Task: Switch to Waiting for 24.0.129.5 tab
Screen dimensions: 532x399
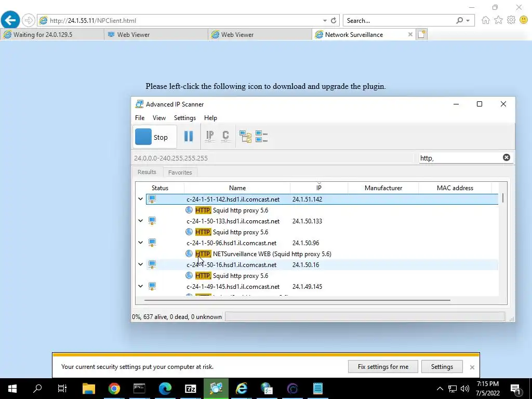Action: (52, 35)
